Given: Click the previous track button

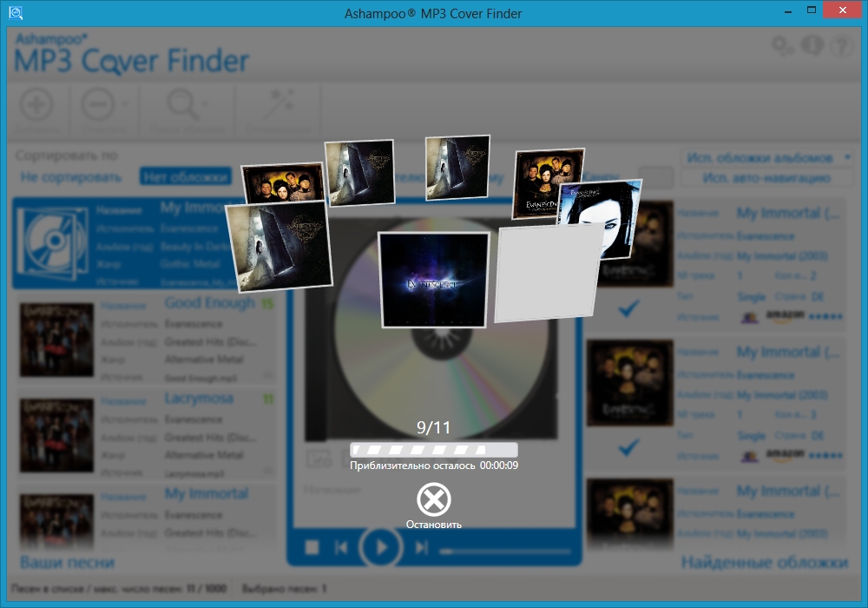Looking at the screenshot, I should [x=341, y=548].
